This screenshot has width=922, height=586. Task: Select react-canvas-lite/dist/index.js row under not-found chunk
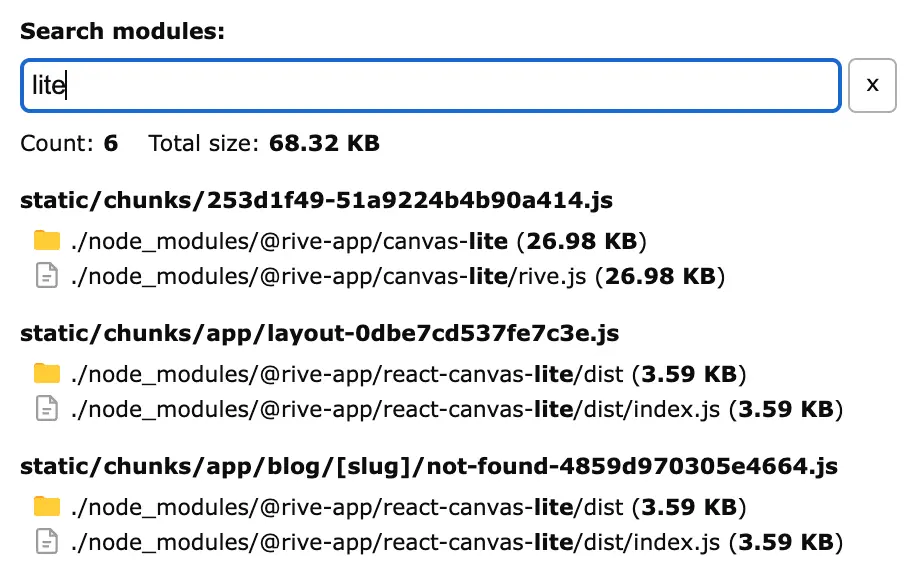coord(438,542)
